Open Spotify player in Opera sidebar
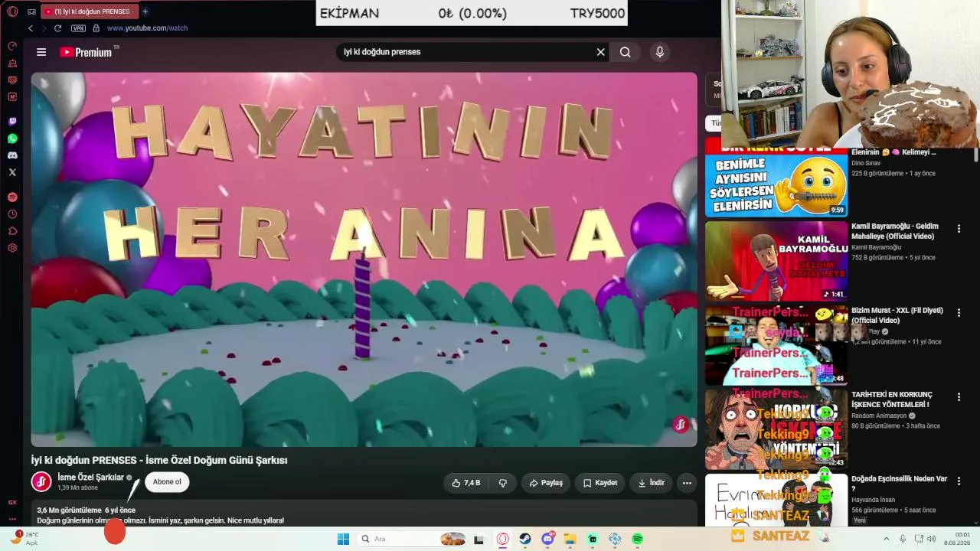Viewport: 980px width, 551px height. click(x=12, y=197)
